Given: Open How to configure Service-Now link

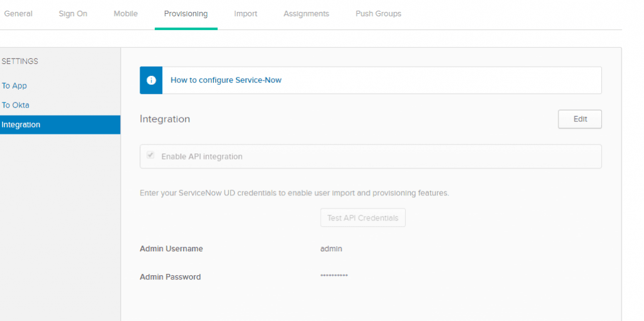Looking at the screenshot, I should tap(226, 80).
